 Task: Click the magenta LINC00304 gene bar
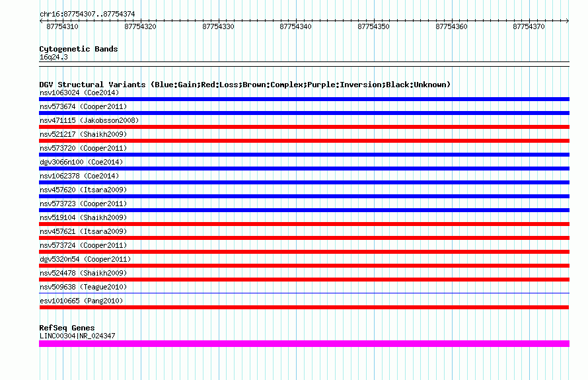point(304,344)
